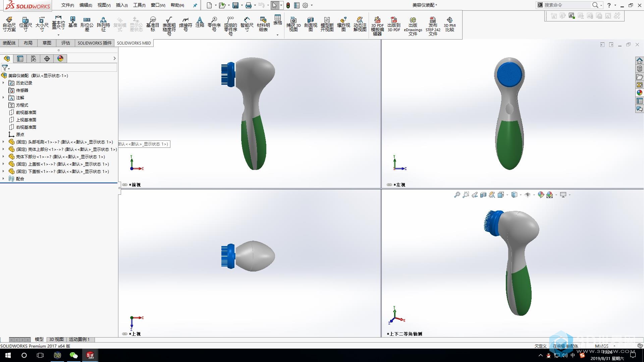Viewport: 644px width, 362px height.
Task: Switch to the SOLIDWORKS 插件 tab
Action: 95,43
